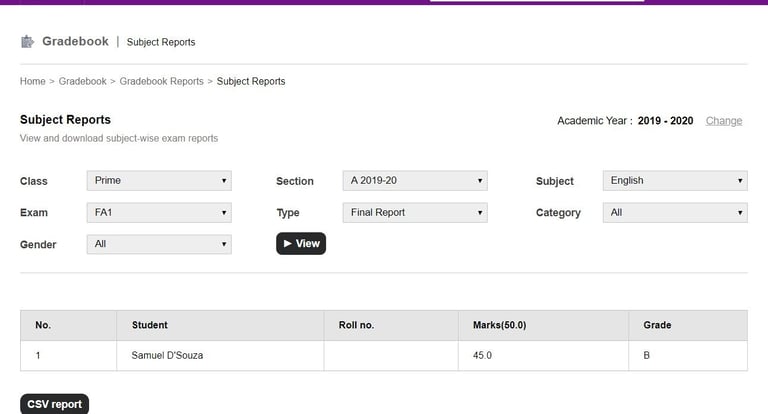The height and width of the screenshot is (414, 768).
Task: Open the Type dropdown showing Final Report
Action: tap(414, 213)
